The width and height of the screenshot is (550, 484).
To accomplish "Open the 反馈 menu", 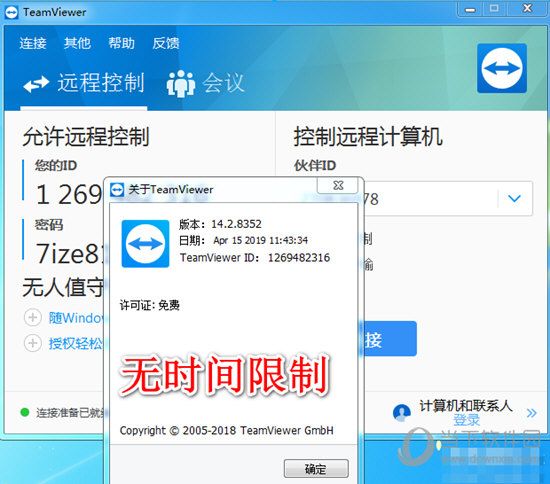I will click(166, 43).
